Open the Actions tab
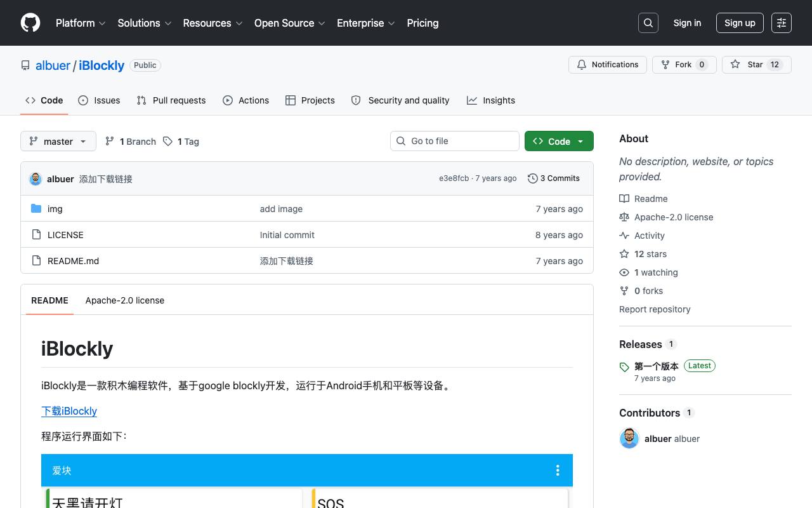This screenshot has height=508, width=812. pos(246,100)
